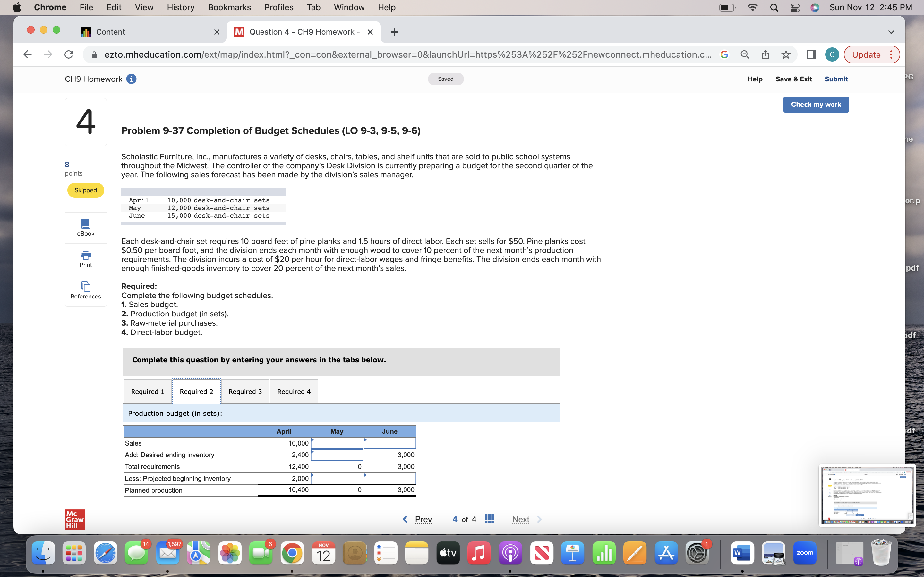Click the share icon in the address bar
Screen dimensions: 924x577
pos(765,54)
